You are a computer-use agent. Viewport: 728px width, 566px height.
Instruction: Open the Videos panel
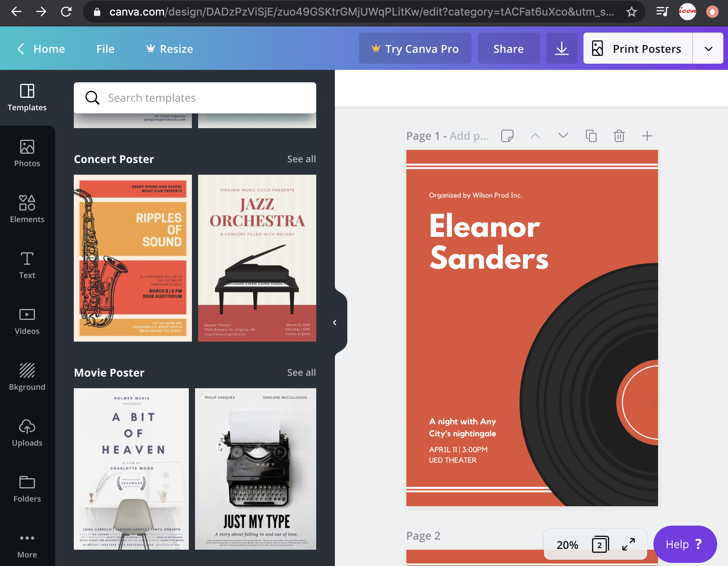(27, 321)
